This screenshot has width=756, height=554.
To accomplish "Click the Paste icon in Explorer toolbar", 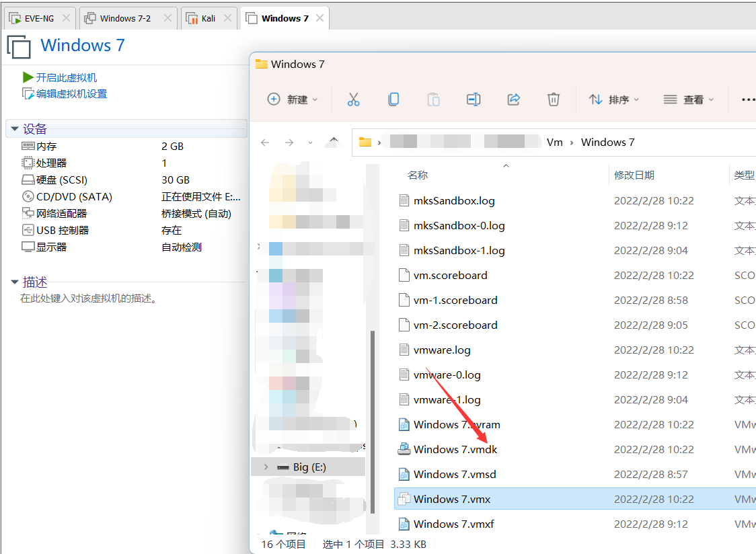I will click(433, 100).
